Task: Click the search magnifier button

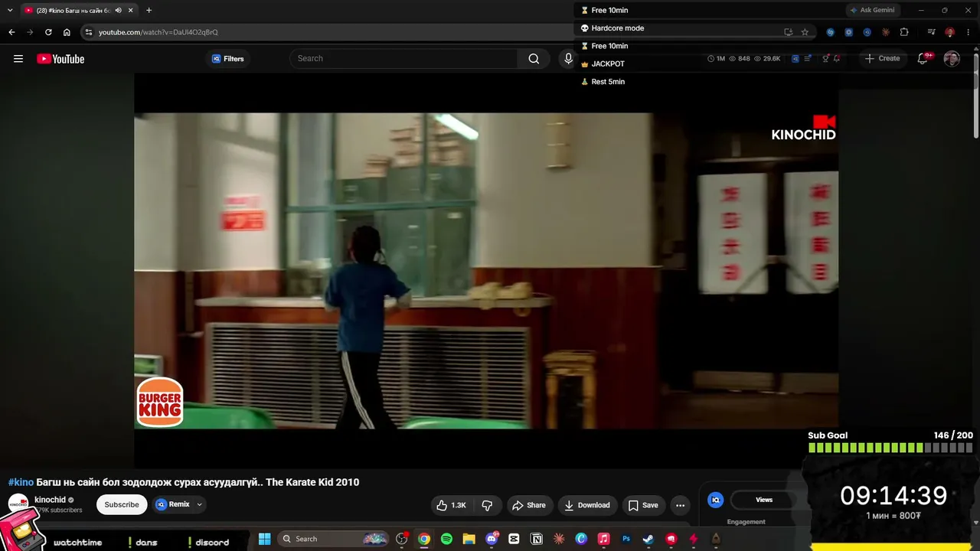Action: click(x=534, y=59)
